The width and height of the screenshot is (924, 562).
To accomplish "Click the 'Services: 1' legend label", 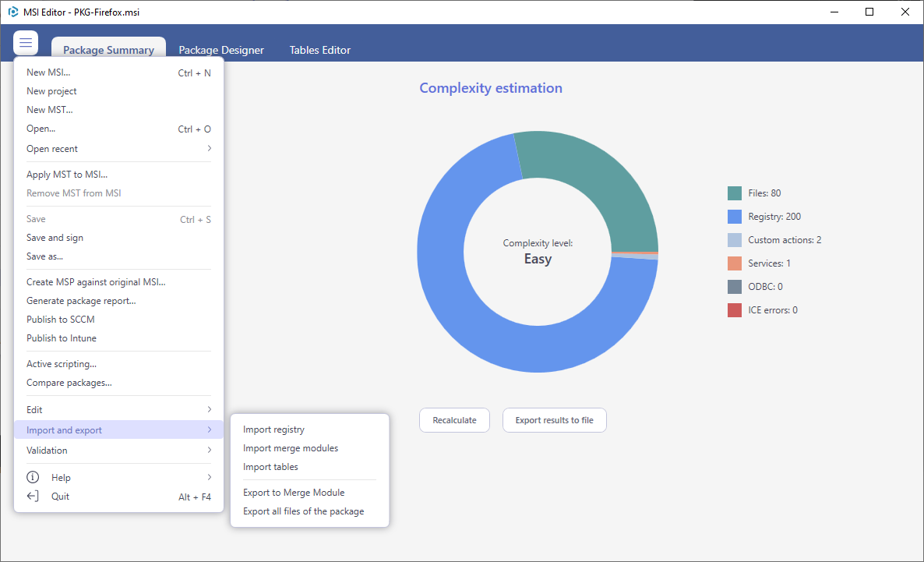I will pos(769,263).
